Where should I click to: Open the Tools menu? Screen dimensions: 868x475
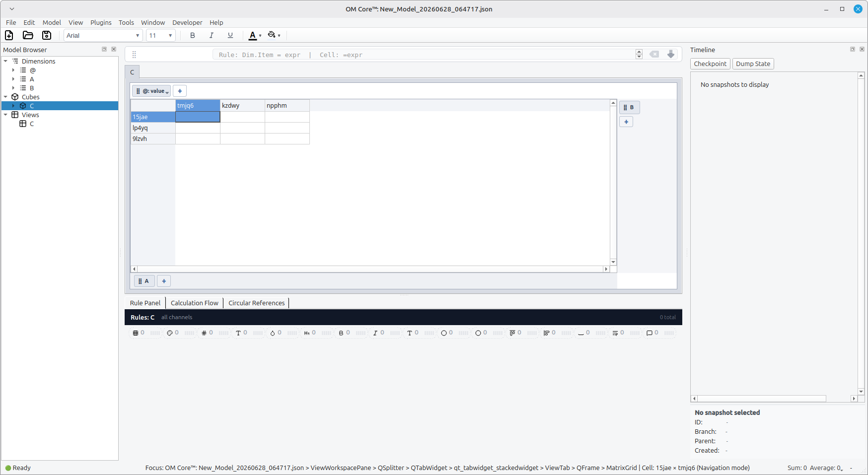126,22
